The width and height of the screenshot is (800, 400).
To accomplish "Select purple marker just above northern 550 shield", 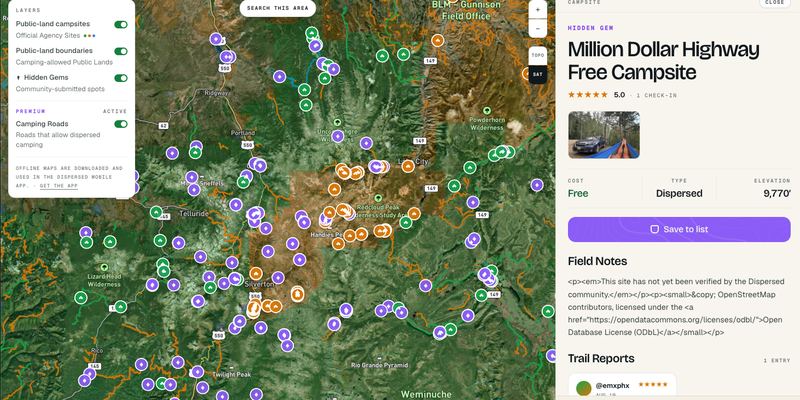I will 228,57.
